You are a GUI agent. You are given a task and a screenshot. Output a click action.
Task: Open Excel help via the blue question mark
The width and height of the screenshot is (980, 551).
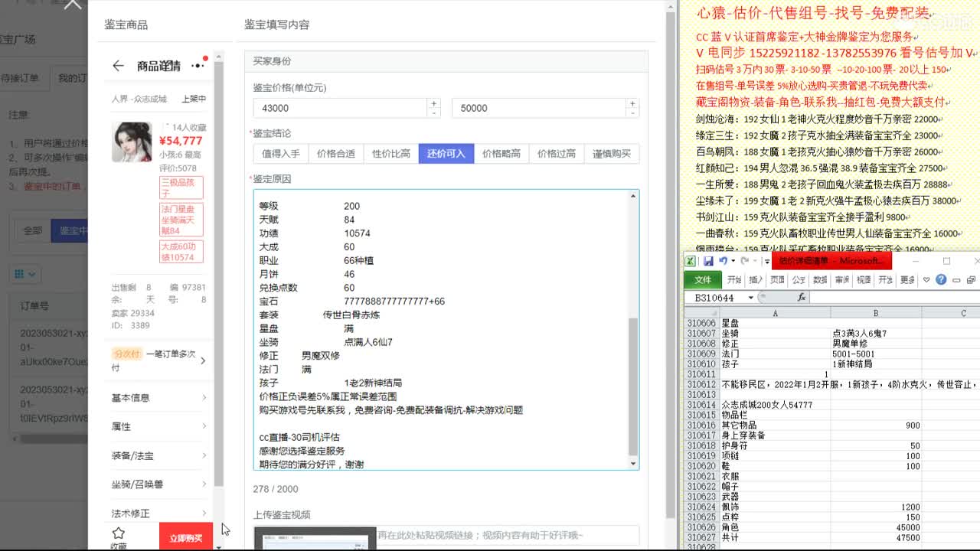tap(941, 279)
